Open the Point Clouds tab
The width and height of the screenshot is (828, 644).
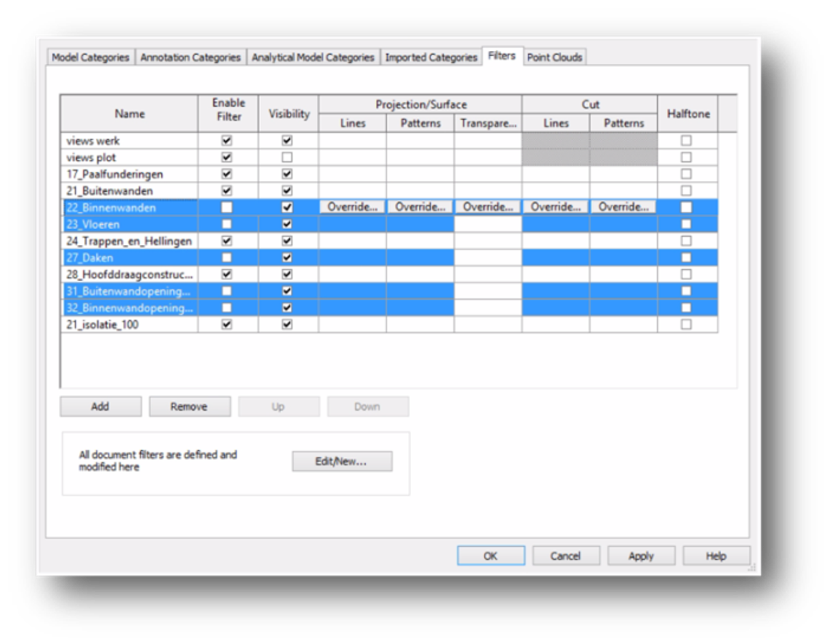click(x=554, y=57)
